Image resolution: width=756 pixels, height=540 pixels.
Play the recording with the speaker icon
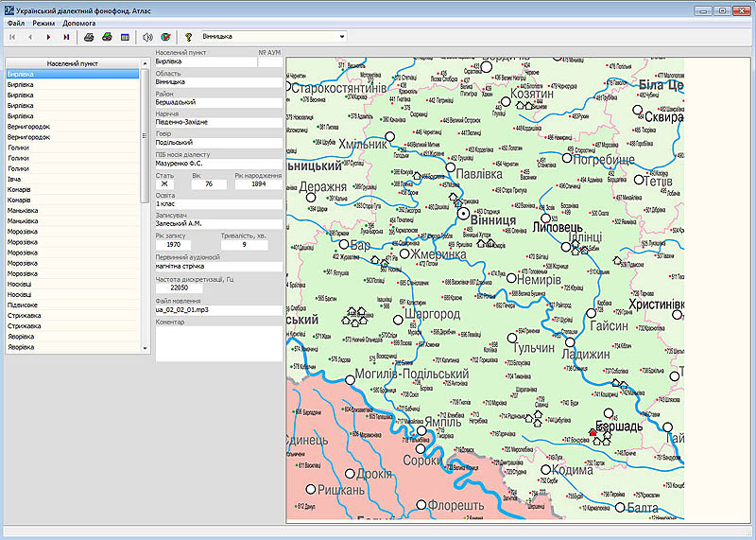pyautogui.click(x=147, y=37)
